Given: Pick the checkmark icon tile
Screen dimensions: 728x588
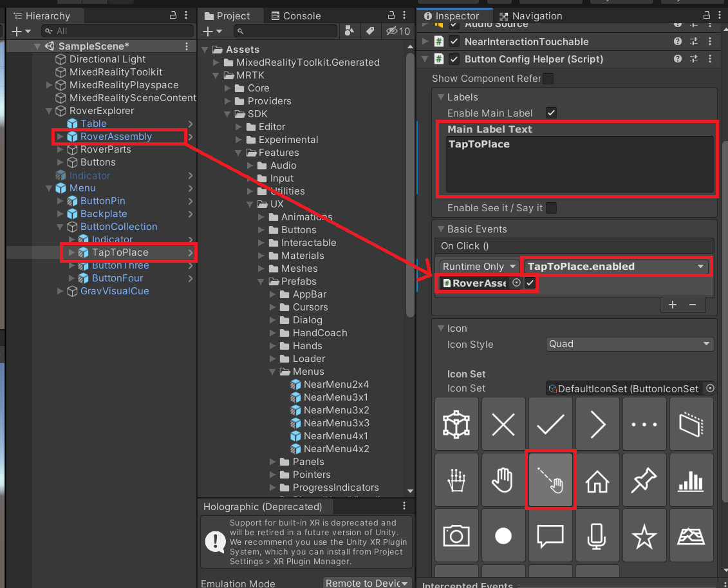Looking at the screenshot, I should [x=550, y=424].
